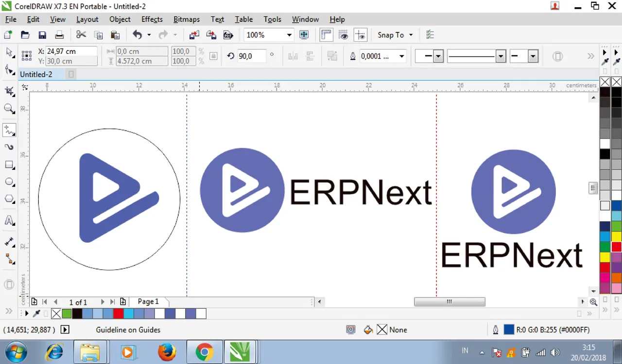Open the Effects menu

pyautogui.click(x=152, y=19)
